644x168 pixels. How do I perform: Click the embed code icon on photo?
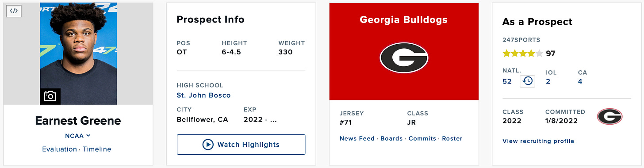click(x=14, y=11)
